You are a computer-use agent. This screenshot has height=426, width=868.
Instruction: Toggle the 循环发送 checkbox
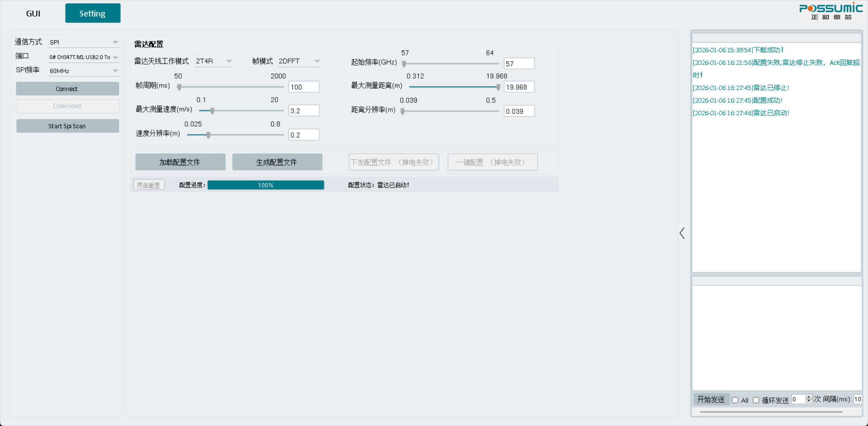tap(756, 400)
